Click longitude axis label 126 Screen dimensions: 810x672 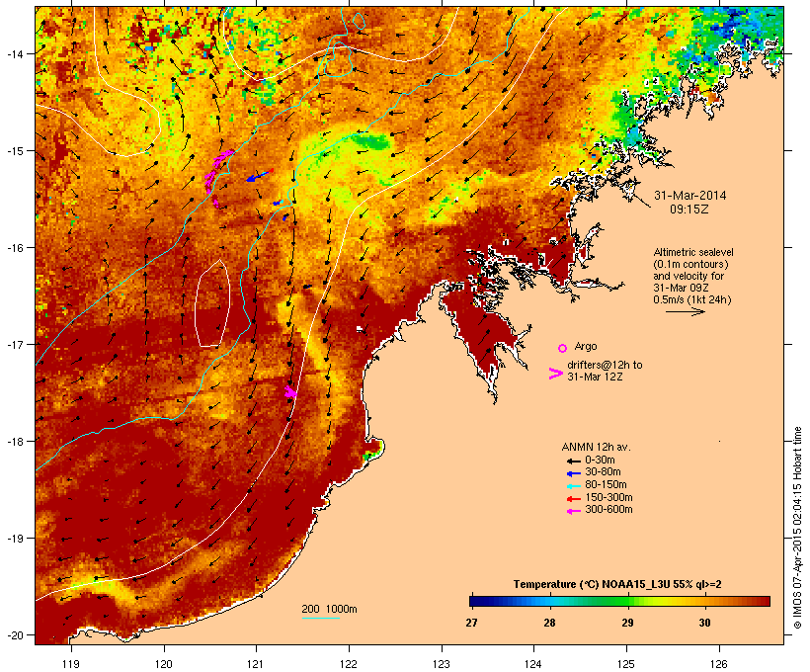point(719,664)
